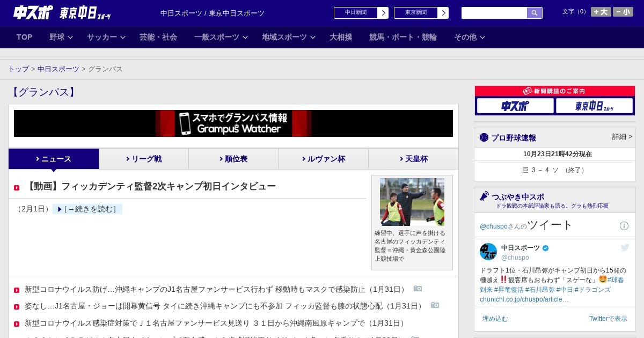
Task: Open 芸能・社会 section
Action: point(158,37)
